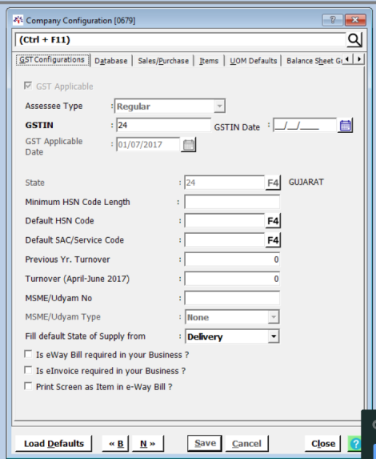Check Print Screen as Item in e-Way Bill
The width and height of the screenshot is (377, 460).
pyautogui.click(x=28, y=386)
